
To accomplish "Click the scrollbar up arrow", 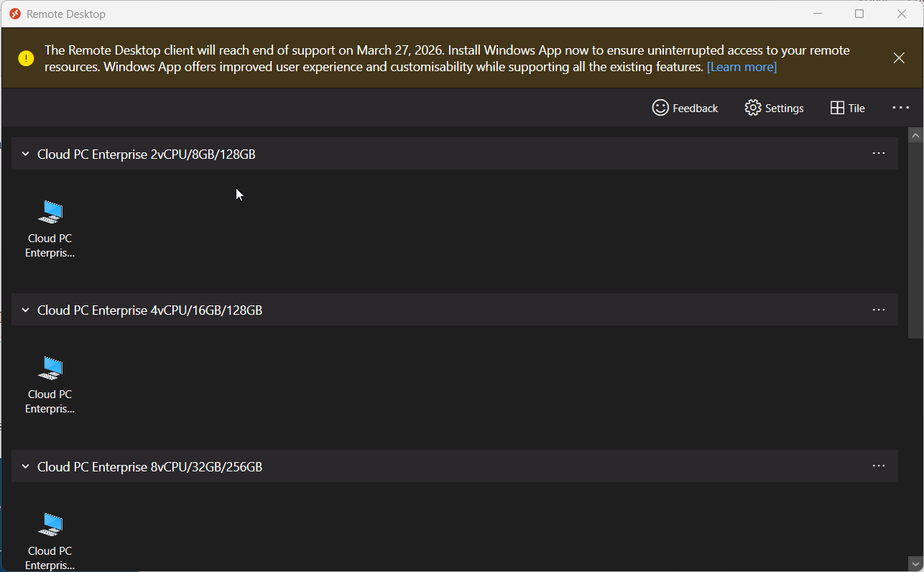I will point(915,135).
